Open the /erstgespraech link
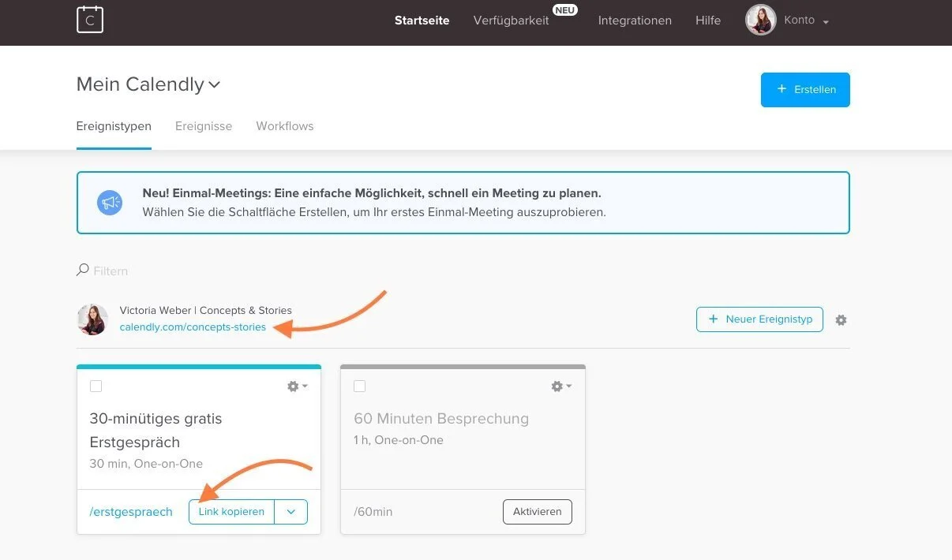This screenshot has height=560, width=952. pyautogui.click(x=131, y=512)
